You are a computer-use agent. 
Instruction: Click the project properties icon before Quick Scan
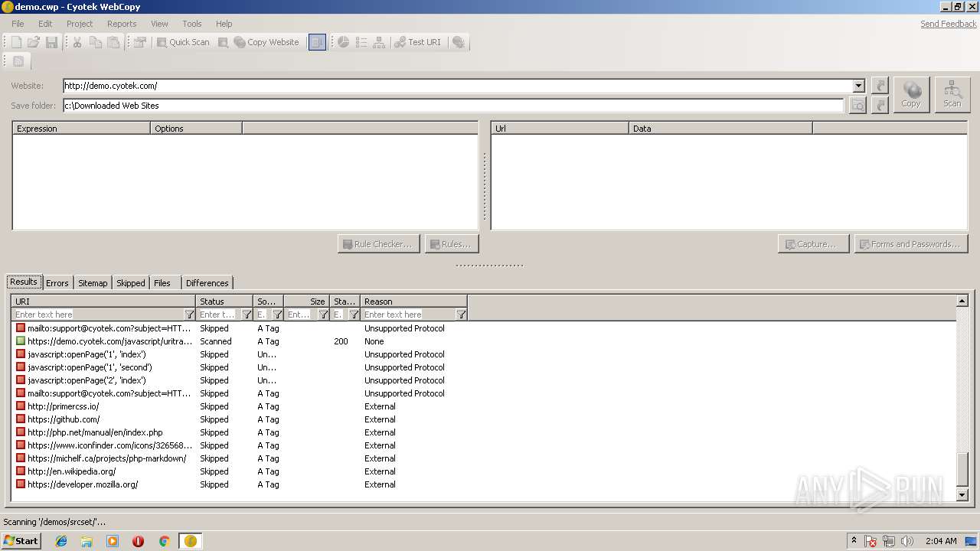[139, 42]
